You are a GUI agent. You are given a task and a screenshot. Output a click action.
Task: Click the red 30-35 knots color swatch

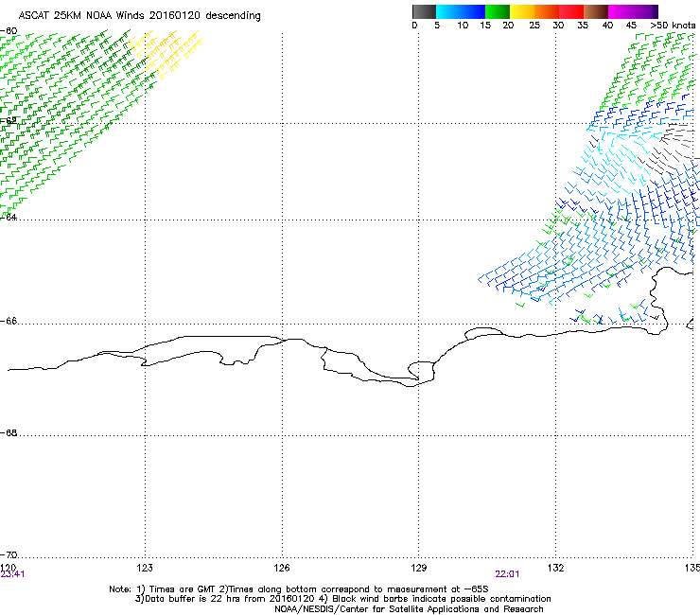click(x=571, y=11)
